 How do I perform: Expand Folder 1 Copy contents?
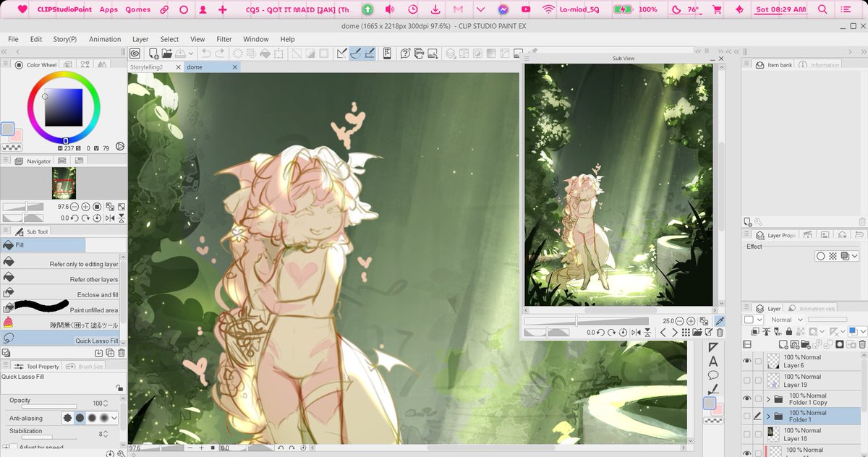point(768,398)
